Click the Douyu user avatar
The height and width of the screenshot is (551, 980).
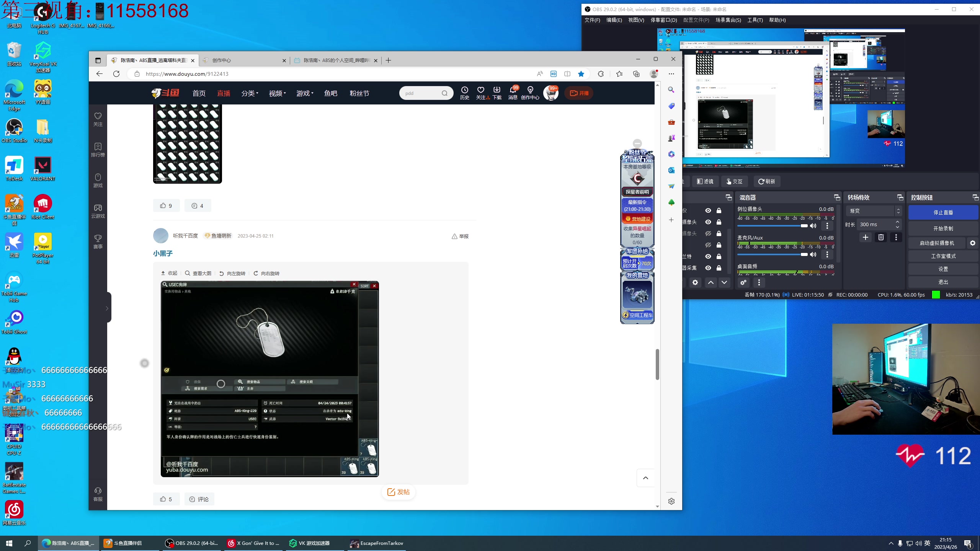[x=551, y=93]
